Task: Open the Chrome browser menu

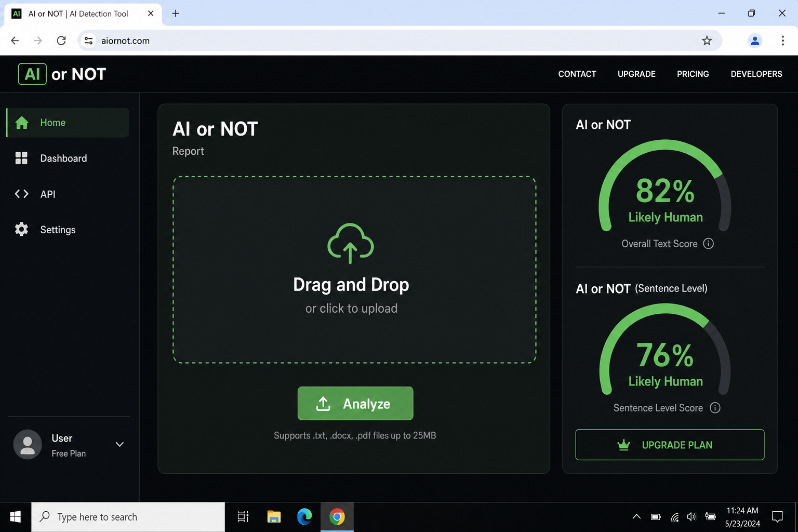Action: click(782, 41)
